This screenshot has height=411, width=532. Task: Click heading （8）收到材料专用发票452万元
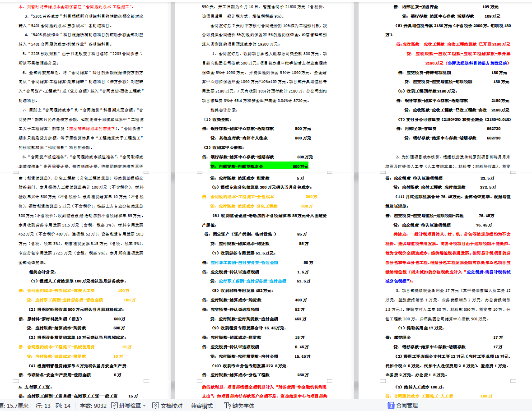coord(242,291)
